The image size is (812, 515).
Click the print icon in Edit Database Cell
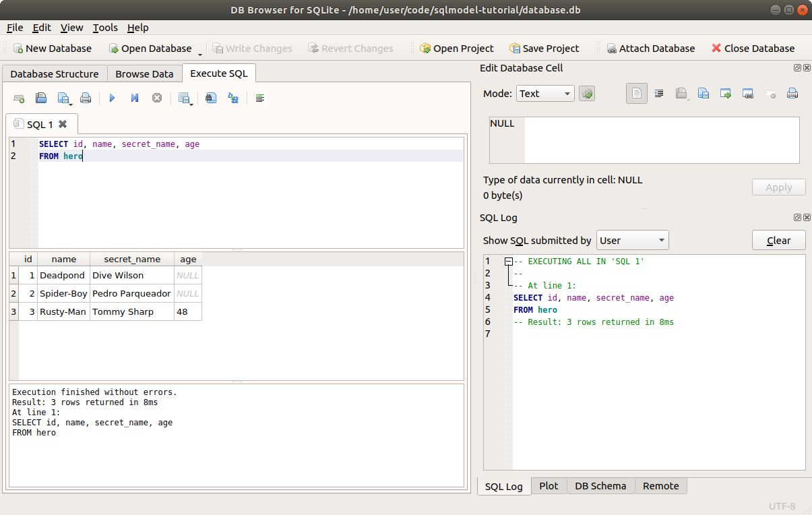792,94
